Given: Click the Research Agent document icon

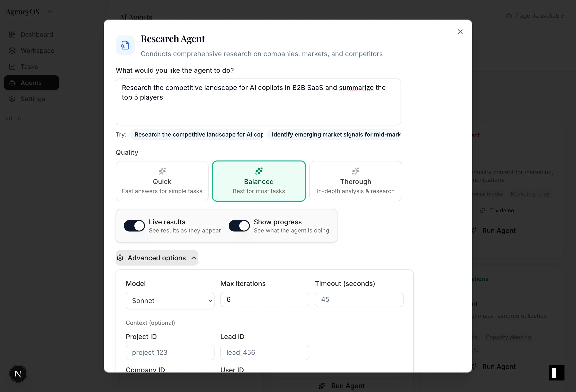Looking at the screenshot, I should [125, 45].
